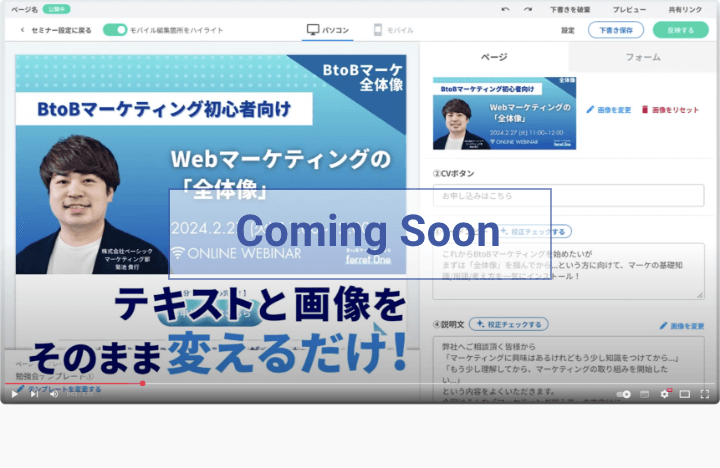The image size is (720, 468).
Task: Click 画像を変更 next to thumbnail
Action: [608, 109]
